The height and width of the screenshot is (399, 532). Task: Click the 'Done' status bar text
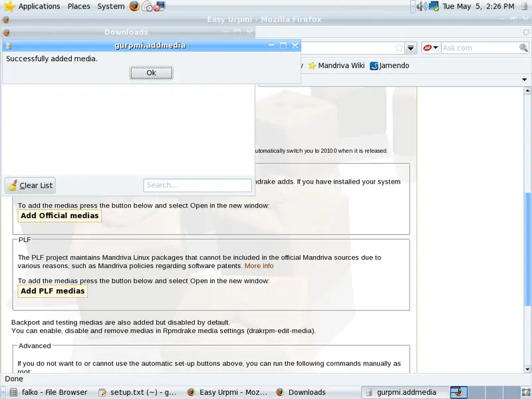(x=14, y=379)
